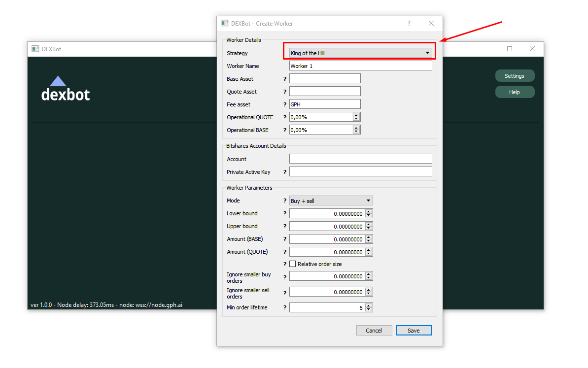Image resolution: width=588 pixels, height=368 pixels.
Task: Adjust the Upper bound spinner arrows
Action: coord(369,226)
